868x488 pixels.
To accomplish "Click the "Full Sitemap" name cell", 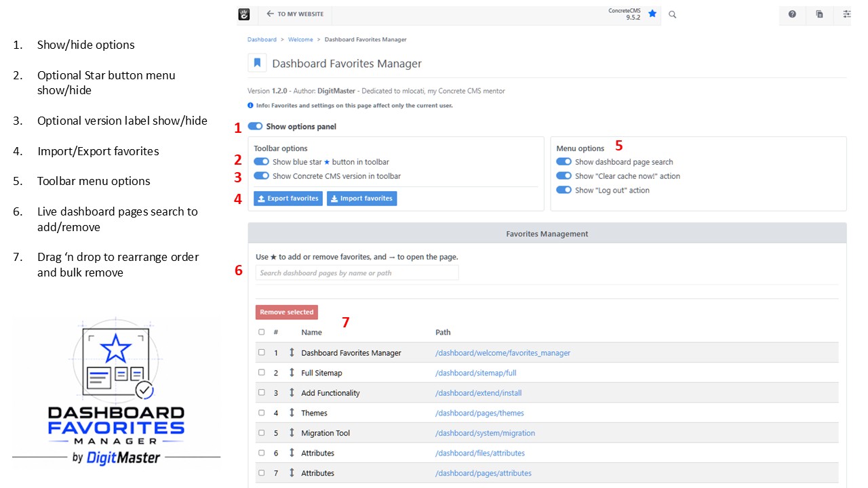I will tap(321, 373).
